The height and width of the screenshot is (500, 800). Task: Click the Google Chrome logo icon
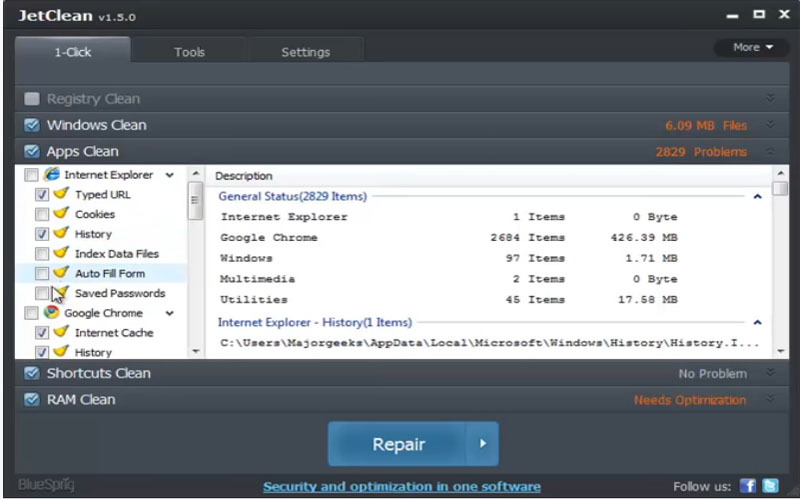[51, 312]
